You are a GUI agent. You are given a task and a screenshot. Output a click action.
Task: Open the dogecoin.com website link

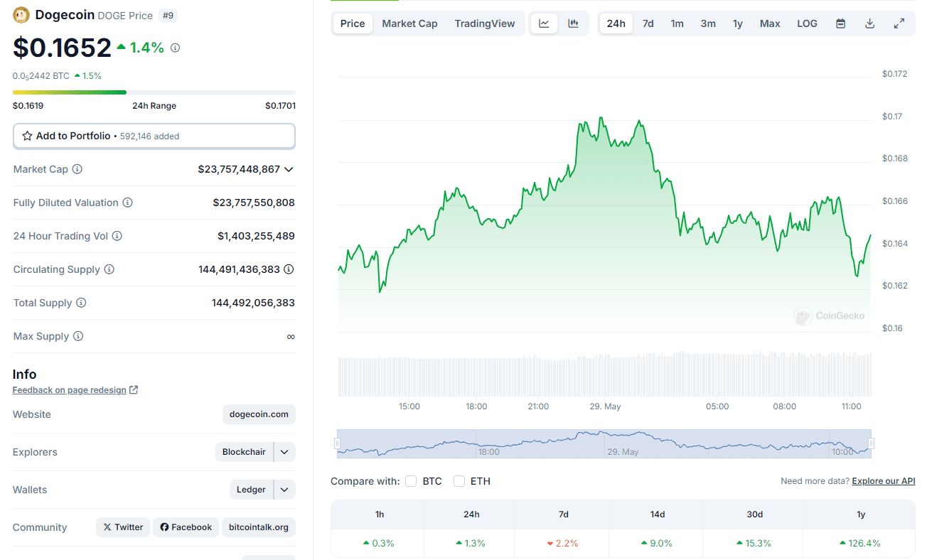[259, 414]
